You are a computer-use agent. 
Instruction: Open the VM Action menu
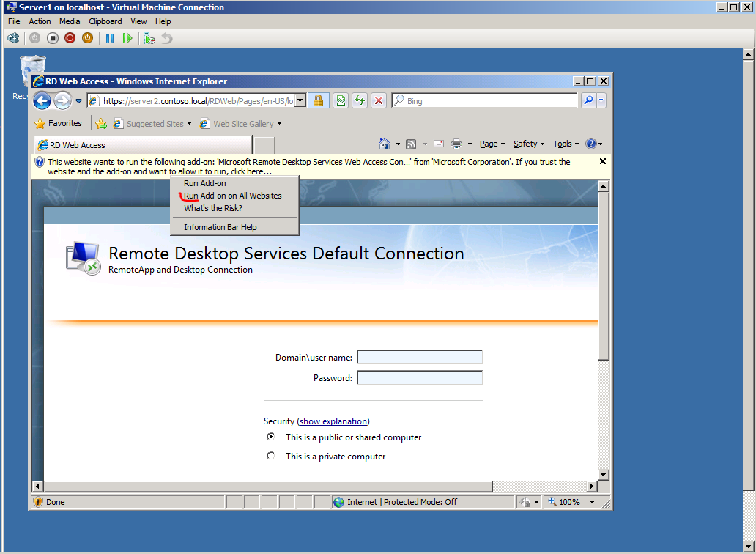click(x=40, y=21)
